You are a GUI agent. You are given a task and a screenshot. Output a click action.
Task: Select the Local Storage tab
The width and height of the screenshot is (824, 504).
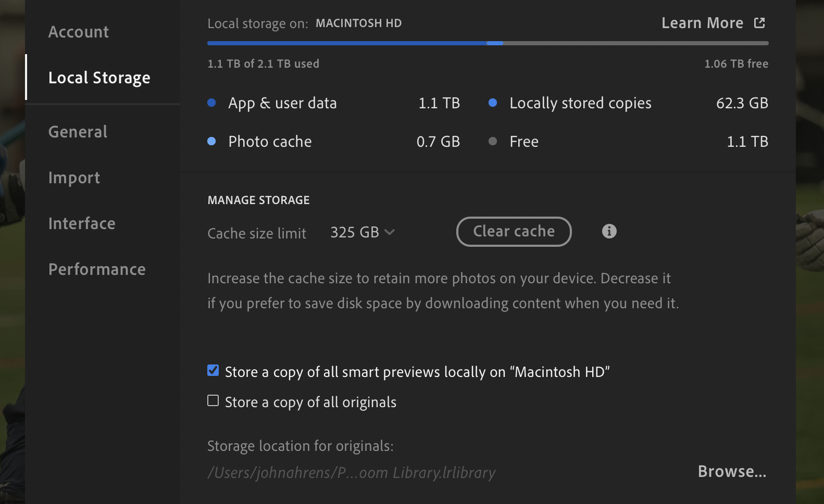(99, 78)
